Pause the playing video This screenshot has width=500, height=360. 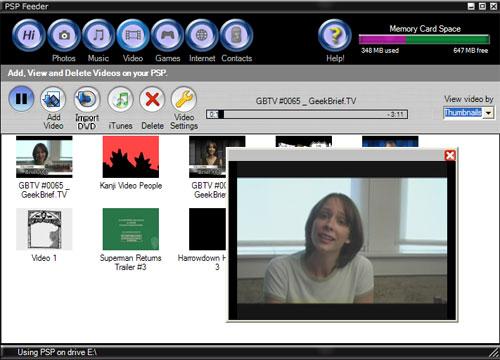(x=21, y=99)
